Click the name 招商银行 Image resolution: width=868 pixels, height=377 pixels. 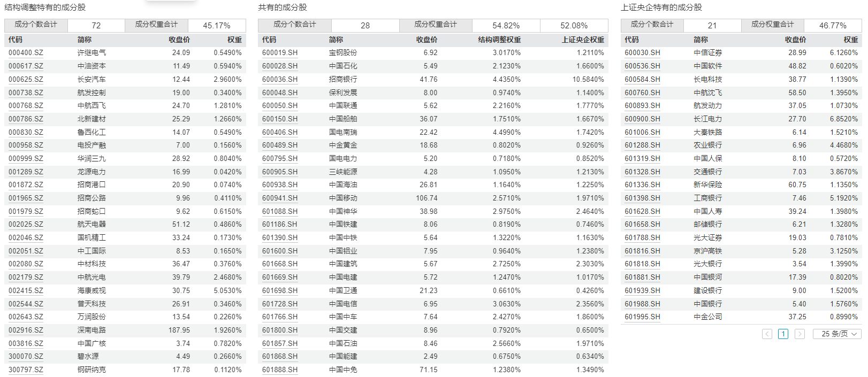tap(343, 79)
